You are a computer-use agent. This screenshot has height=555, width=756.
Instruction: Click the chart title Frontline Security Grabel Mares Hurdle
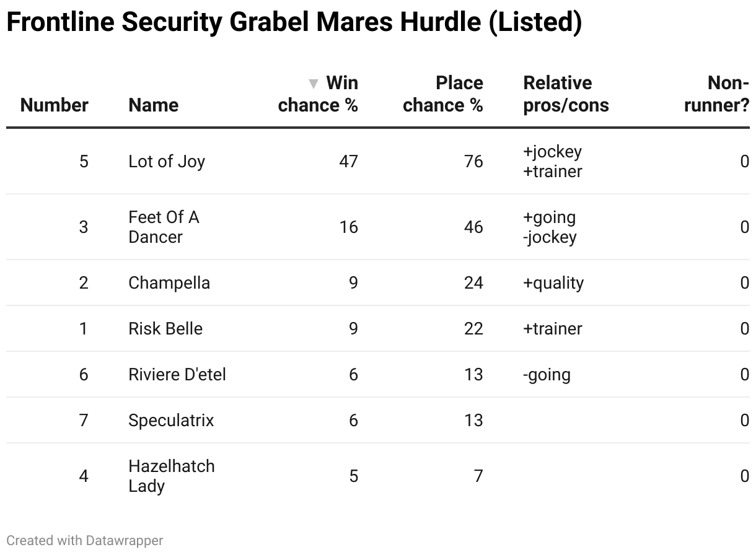click(294, 22)
